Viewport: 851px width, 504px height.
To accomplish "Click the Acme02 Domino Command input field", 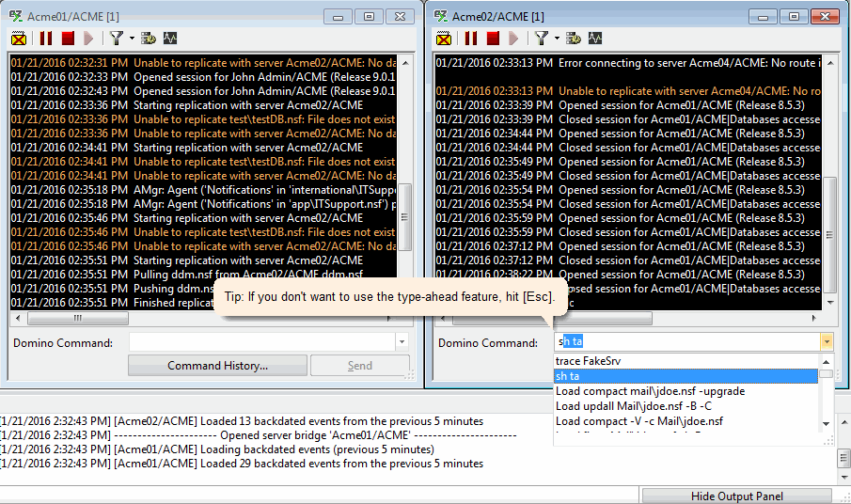I will [686, 342].
